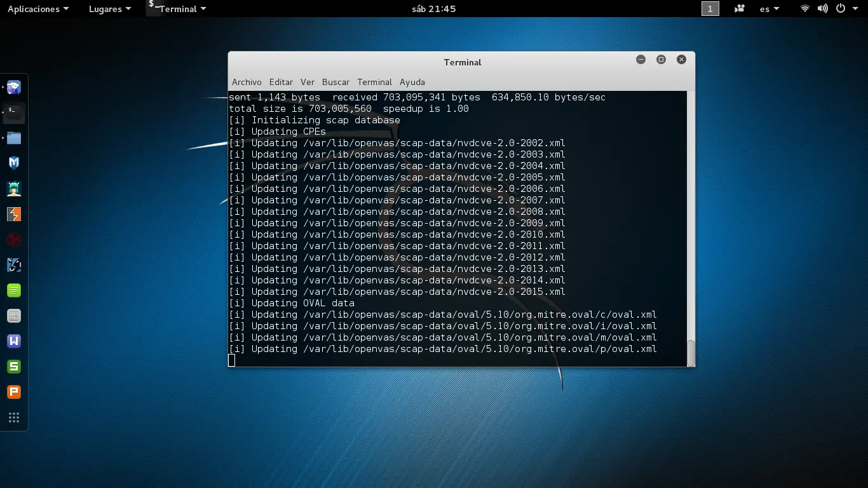Show all applications grid
This screenshot has height=488, width=868.
(x=14, y=417)
